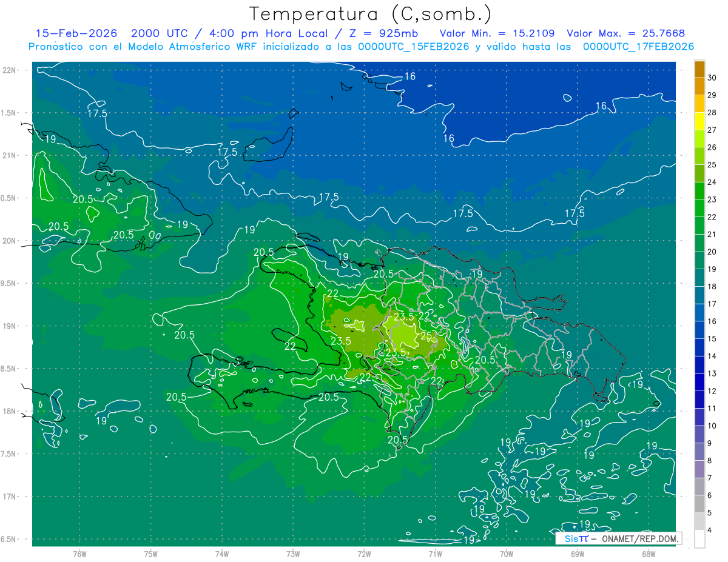Image resolution: width=728 pixels, height=562 pixels.
Task: Click the "20N" latitude axis label
Action: [x=10, y=241]
